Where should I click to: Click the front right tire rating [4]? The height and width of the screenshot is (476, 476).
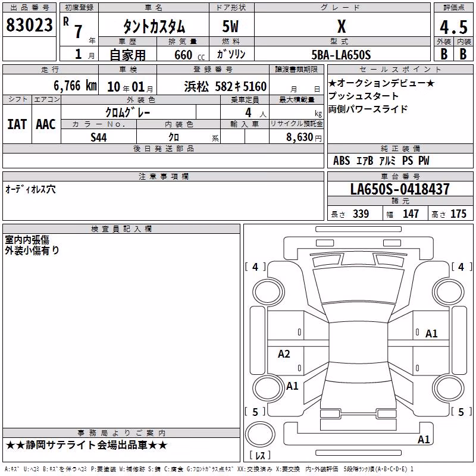tap(462, 267)
